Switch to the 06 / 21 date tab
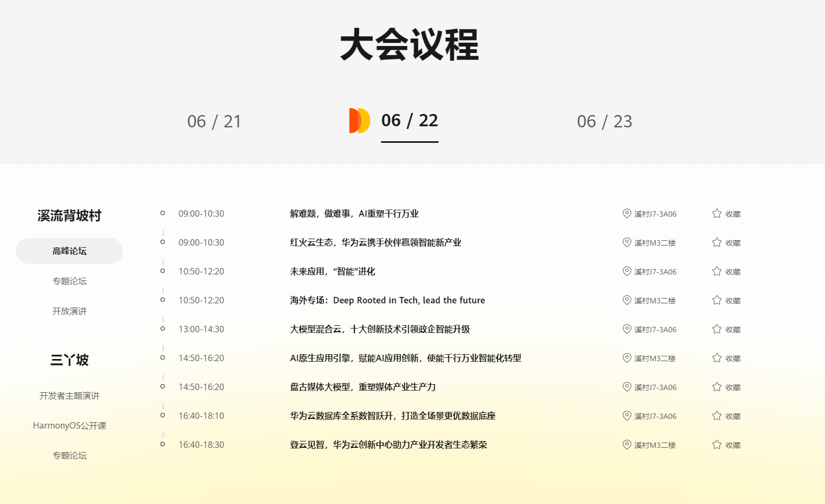The height and width of the screenshot is (504, 825). [x=214, y=121]
